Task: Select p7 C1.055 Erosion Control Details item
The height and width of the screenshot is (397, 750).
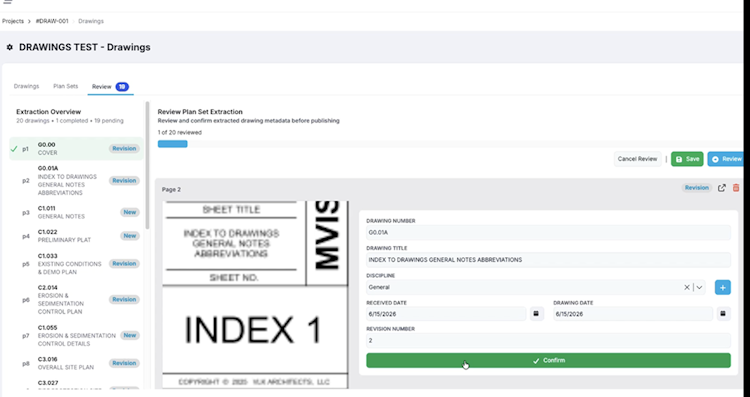Action: (76, 336)
